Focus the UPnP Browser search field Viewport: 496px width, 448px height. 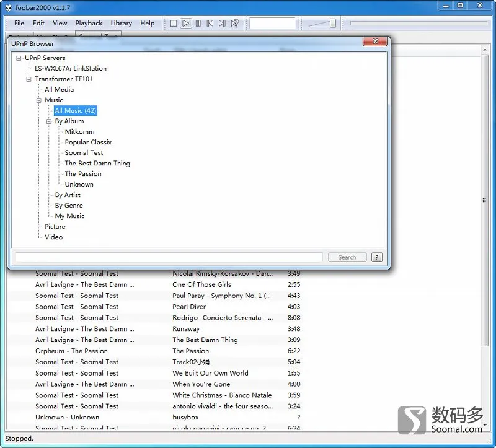click(x=169, y=257)
